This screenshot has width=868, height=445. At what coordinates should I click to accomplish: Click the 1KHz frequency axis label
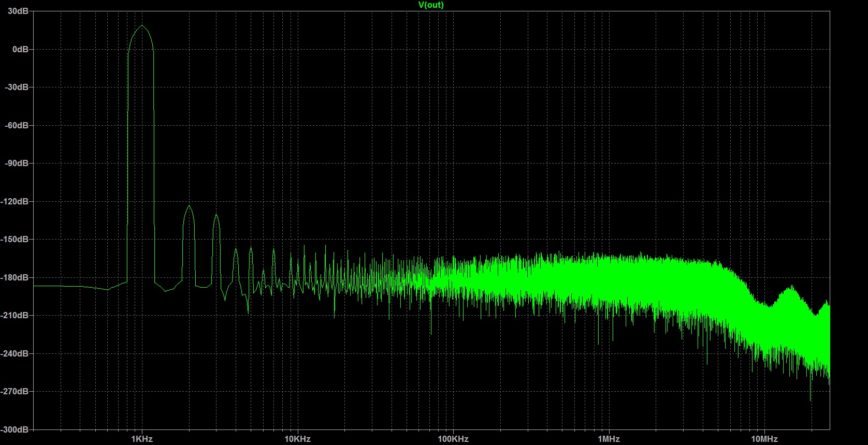pyautogui.click(x=142, y=439)
